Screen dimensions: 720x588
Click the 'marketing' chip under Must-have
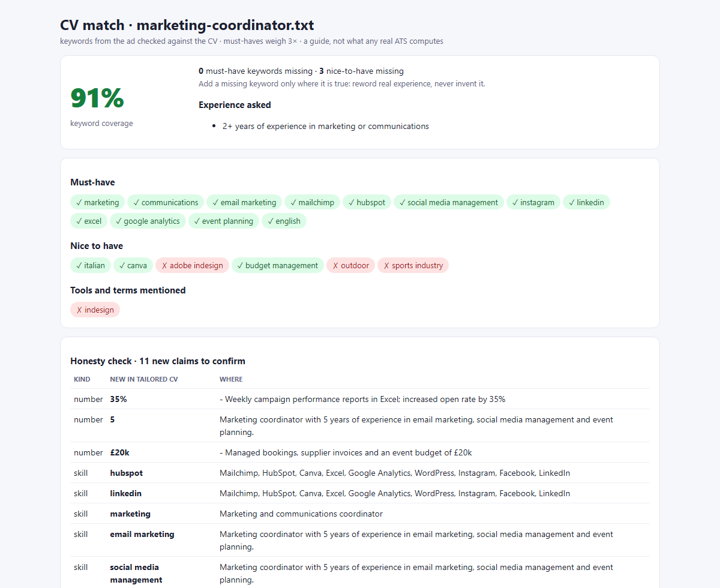click(x=98, y=202)
